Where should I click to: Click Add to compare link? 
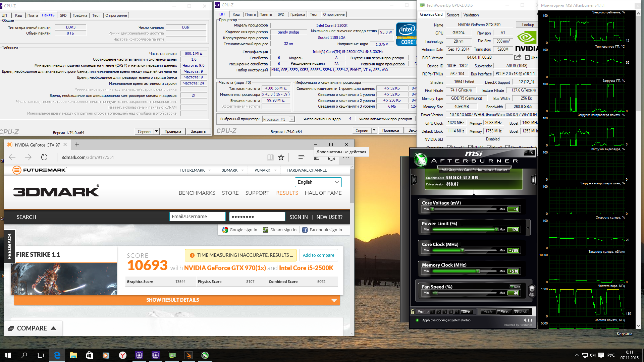pos(318,255)
